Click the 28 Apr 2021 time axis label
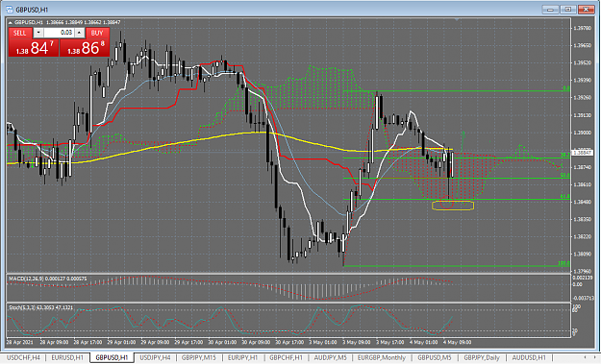601x364 pixels. (19, 342)
